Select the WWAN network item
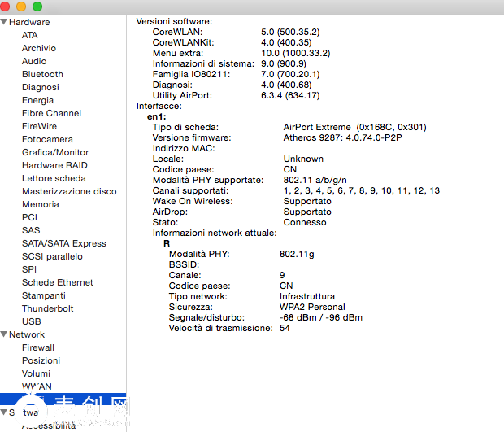This screenshot has width=504, height=432. click(37, 386)
